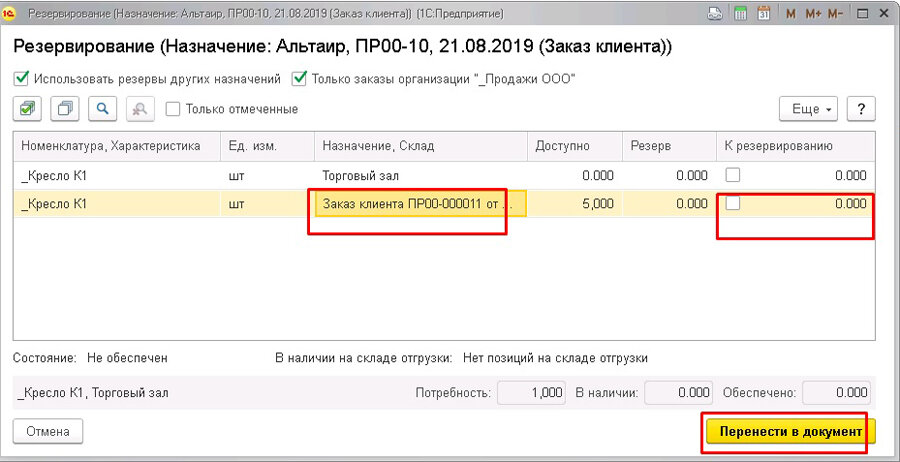Click 'Потребность' field showing 1,000
Screen dimensions: 900x462
pyautogui.click(x=532, y=393)
